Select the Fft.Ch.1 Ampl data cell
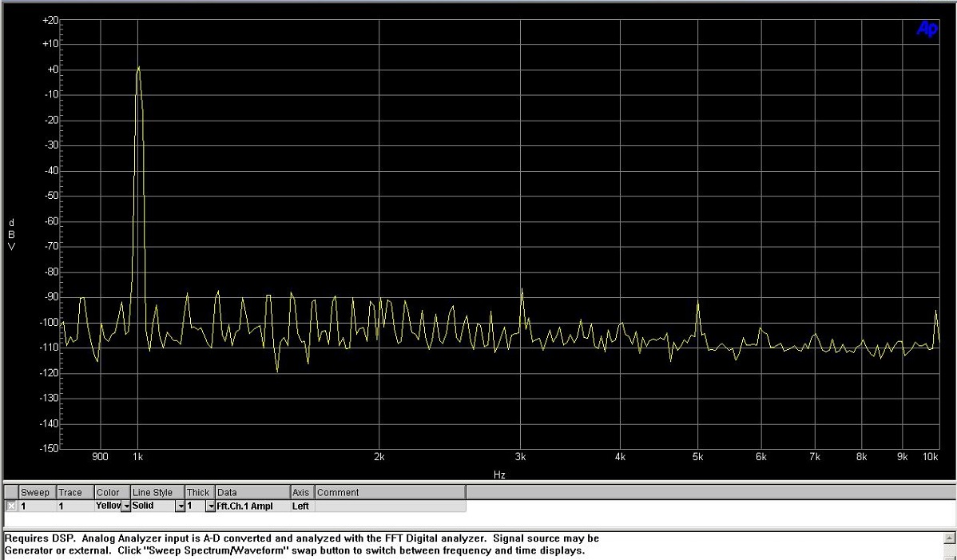 pos(252,506)
